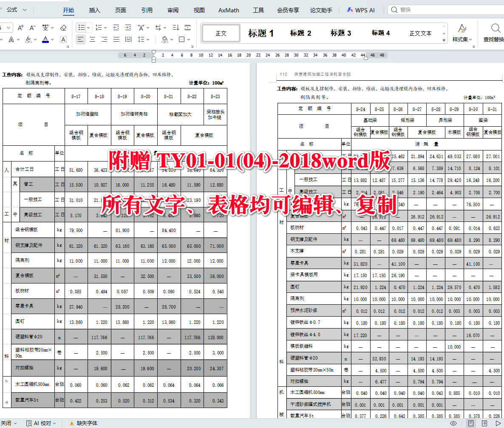Open the line spacing dropdown arrow
This screenshot has width=504, height=428.
(x=148, y=39)
